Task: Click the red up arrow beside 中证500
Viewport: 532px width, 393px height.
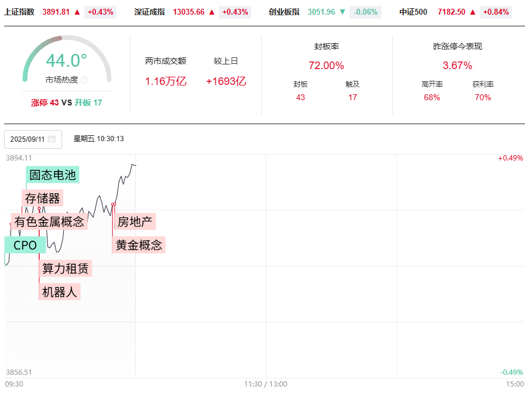Action: [472, 12]
